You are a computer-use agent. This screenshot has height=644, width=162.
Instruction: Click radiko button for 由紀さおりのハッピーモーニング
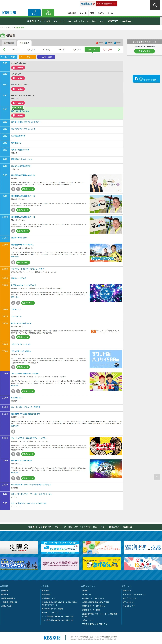coord(18,103)
